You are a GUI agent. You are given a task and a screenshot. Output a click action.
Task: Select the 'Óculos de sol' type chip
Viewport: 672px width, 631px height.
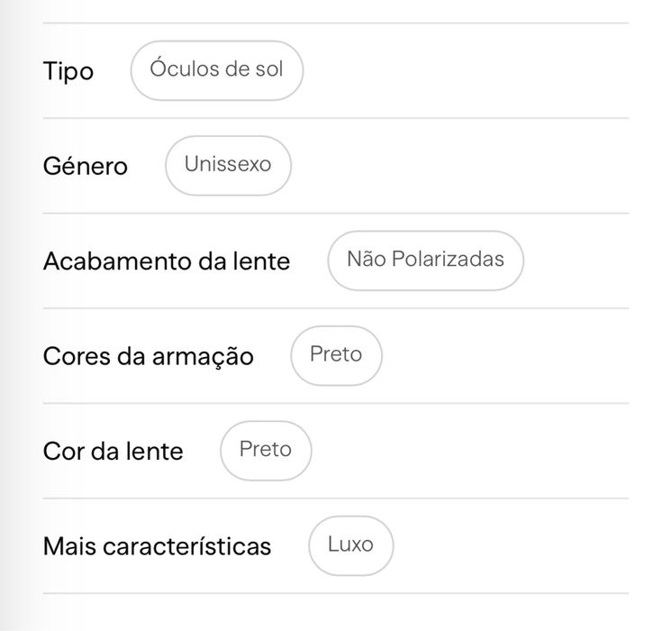217,71
